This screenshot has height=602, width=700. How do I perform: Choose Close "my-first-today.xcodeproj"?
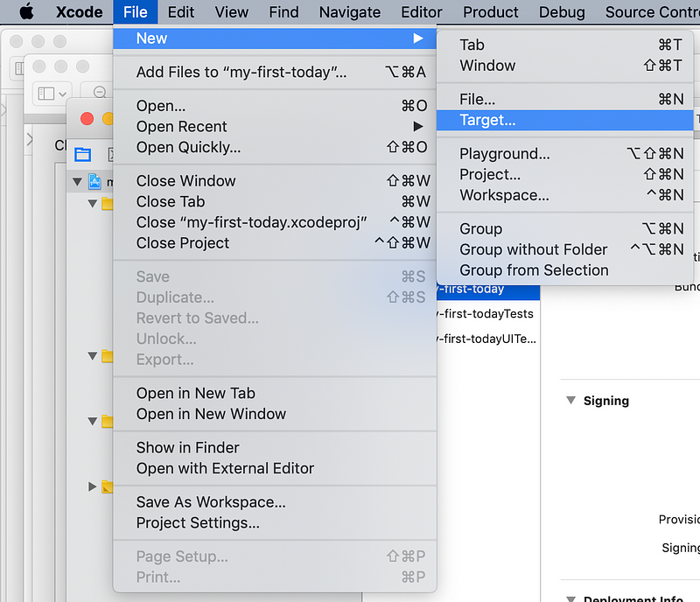coord(275,222)
